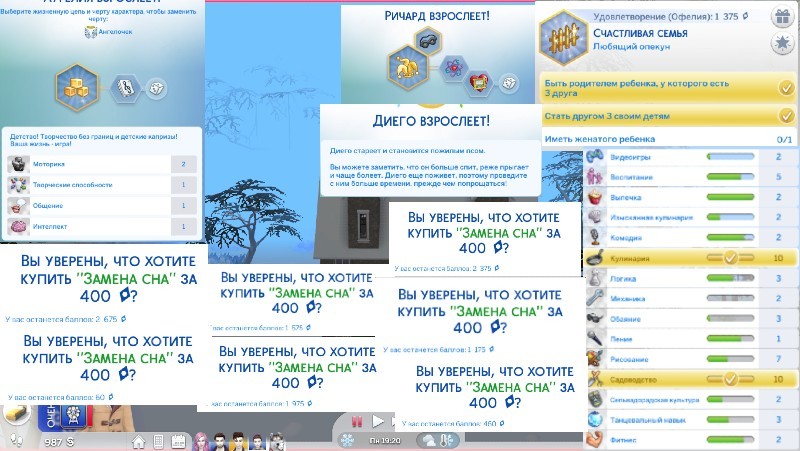The width and height of the screenshot is (800, 451).
Task: Click the Садоводство max-level checkmark
Action: [x=730, y=379]
